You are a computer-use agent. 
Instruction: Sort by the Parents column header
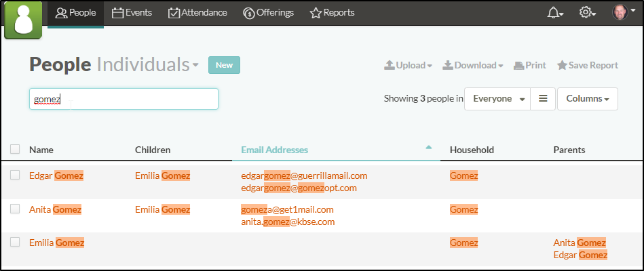[569, 150]
